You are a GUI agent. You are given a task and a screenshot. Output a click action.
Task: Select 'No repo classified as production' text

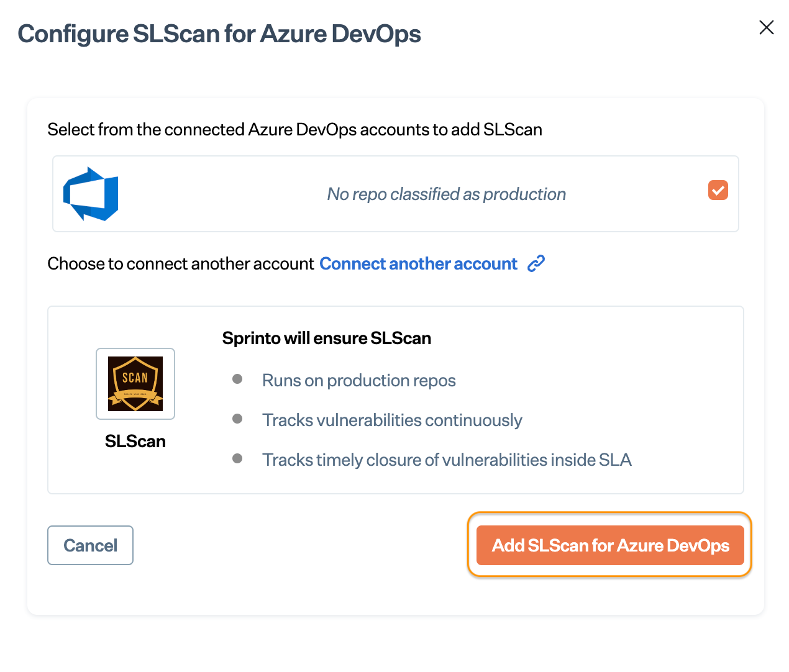click(x=446, y=194)
